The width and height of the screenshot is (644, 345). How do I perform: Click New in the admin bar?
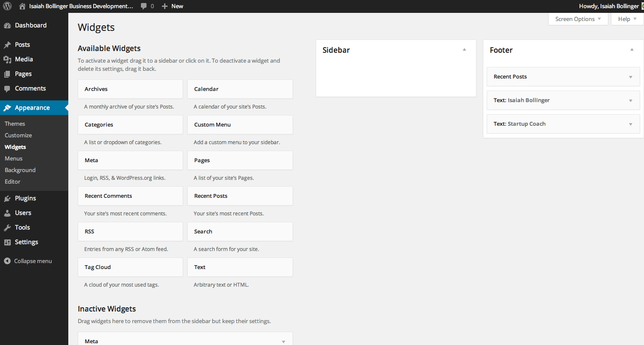click(x=177, y=6)
